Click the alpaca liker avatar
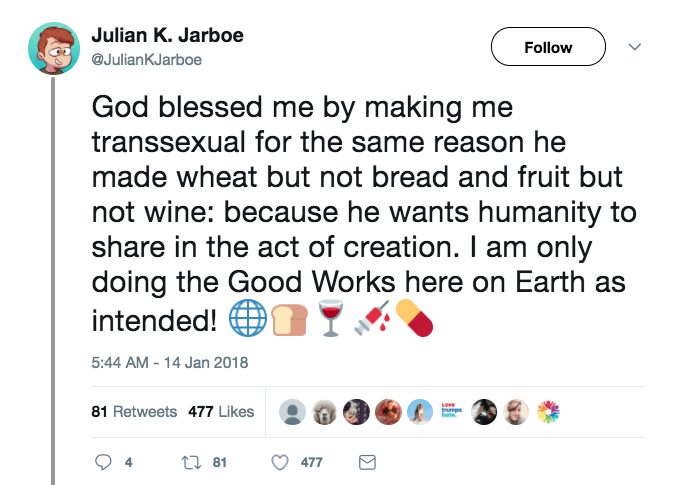 pos(324,412)
